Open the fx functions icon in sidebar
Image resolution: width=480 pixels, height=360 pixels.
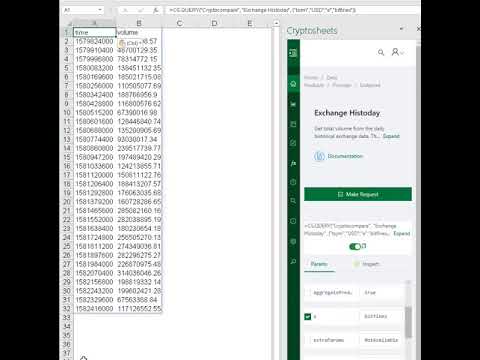293,163
